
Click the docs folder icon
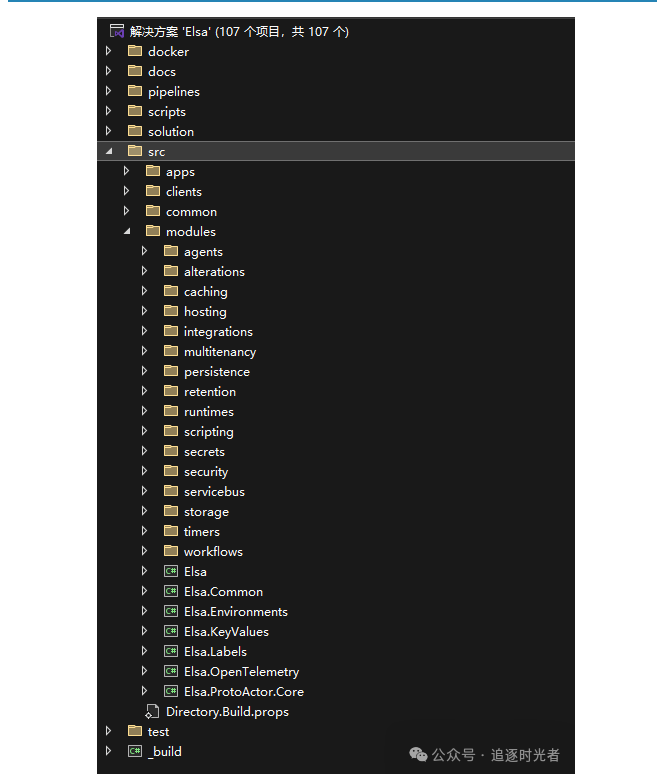pos(135,71)
